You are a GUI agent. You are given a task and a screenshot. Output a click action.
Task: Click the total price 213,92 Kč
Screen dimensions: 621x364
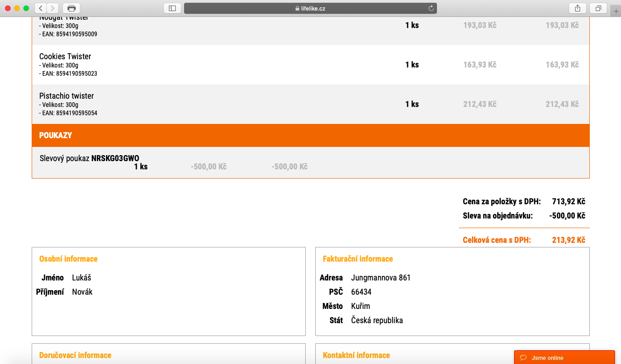tap(568, 240)
